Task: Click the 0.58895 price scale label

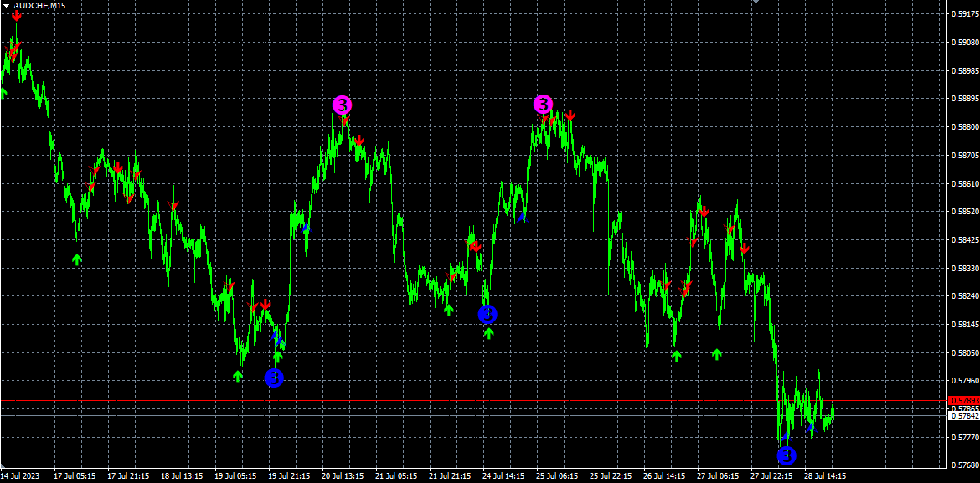Action: click(x=964, y=98)
